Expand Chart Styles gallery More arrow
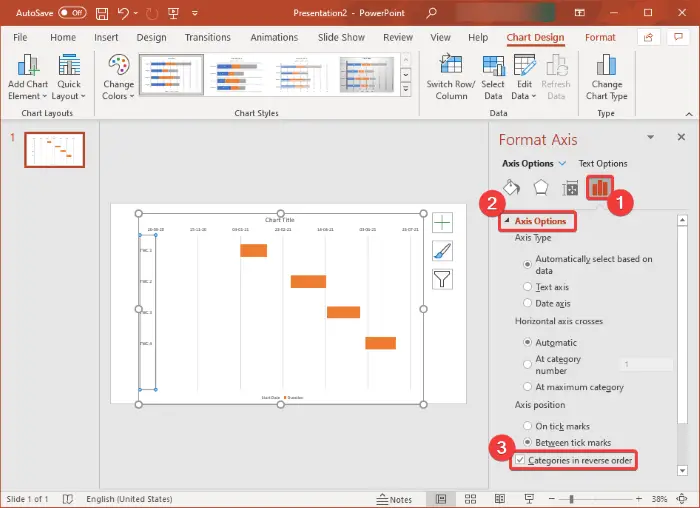 [x=405, y=89]
